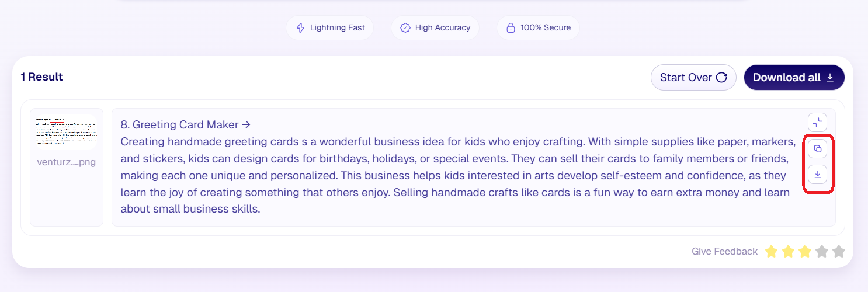Viewport: 868px width, 292px height.
Task: Click the padlock icon beside 100% Secure
Action: 511,27
